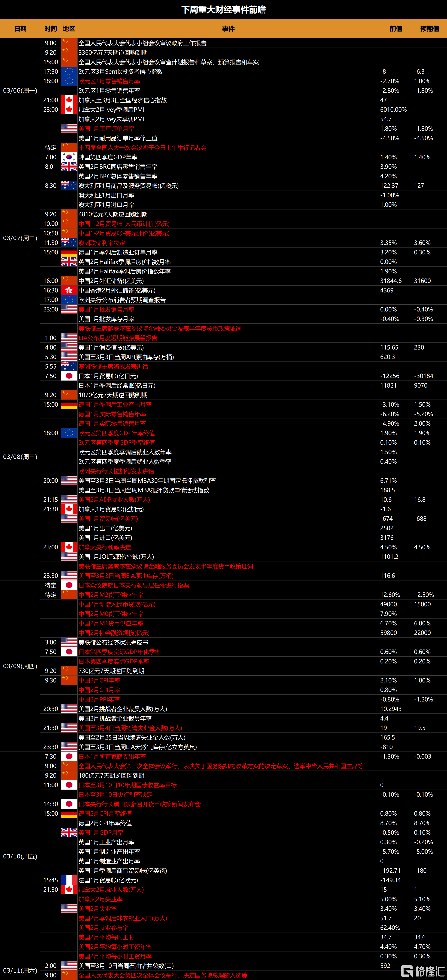Click the previous value 62.40%
Screen dimensions: 447x980
click(x=390, y=928)
